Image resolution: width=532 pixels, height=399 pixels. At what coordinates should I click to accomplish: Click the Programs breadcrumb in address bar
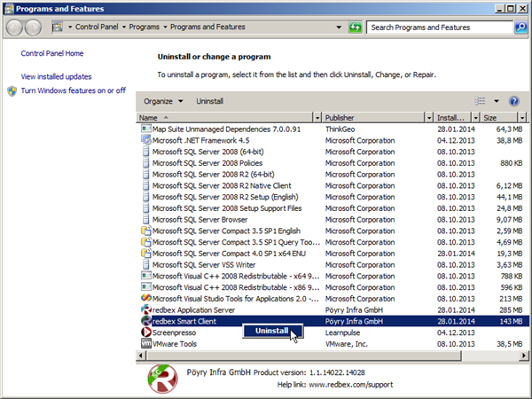coord(144,27)
